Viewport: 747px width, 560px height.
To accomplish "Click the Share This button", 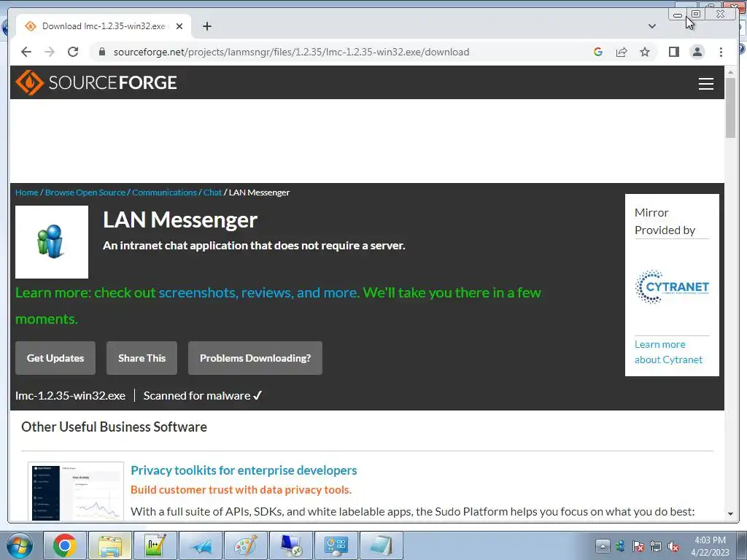I will coord(142,358).
